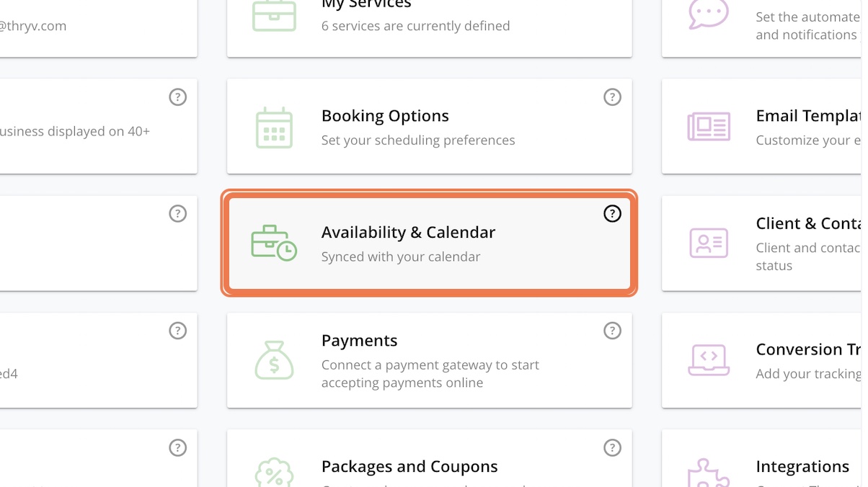Select the Availability & Calendar card
868x487 pixels.
pos(429,243)
